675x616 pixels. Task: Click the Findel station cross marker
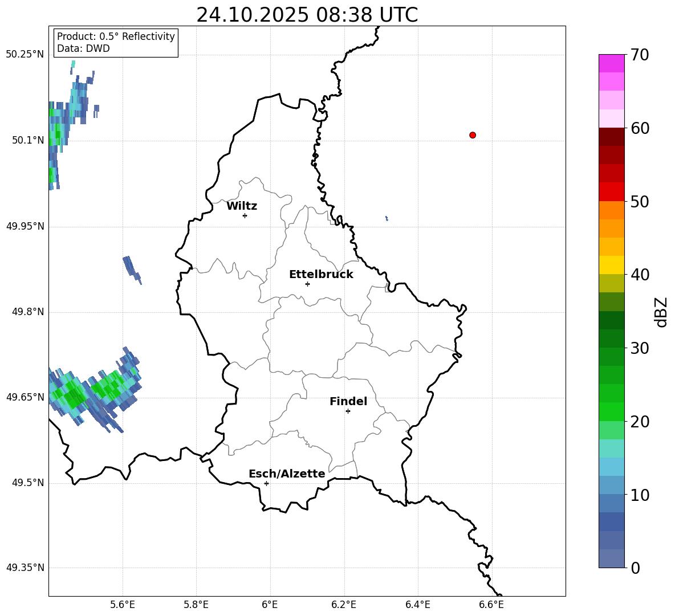tap(348, 411)
